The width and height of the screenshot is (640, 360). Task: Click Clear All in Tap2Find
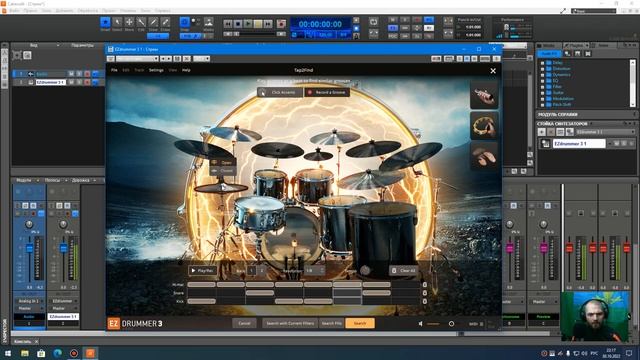tap(404, 271)
